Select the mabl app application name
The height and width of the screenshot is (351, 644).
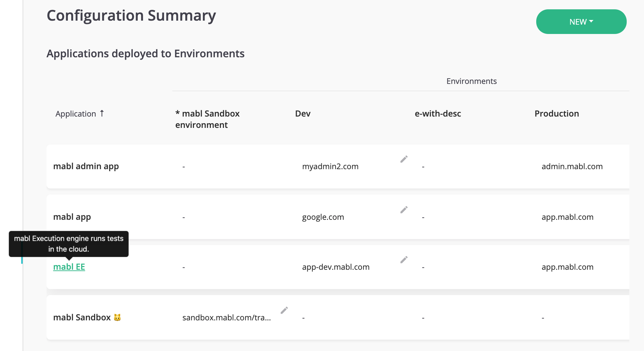(x=72, y=217)
